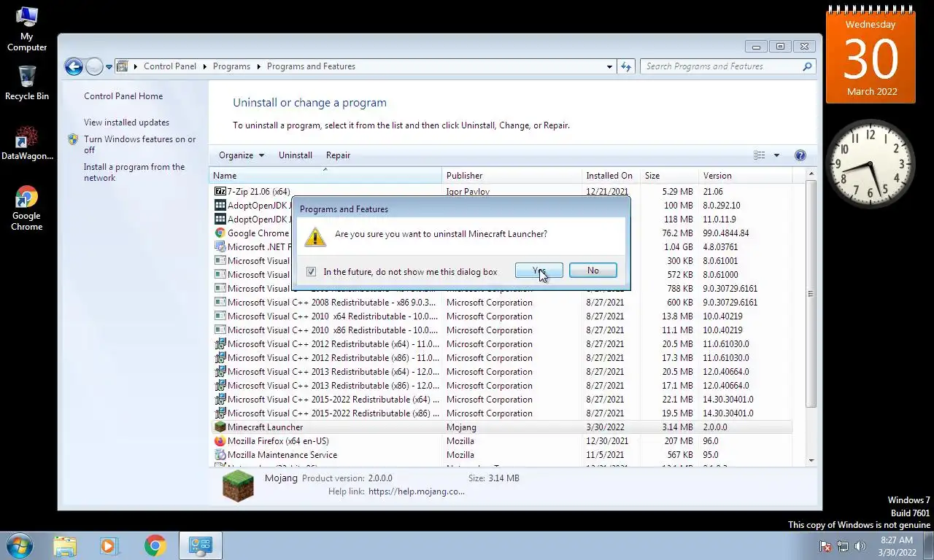Open the DataWagon desktop shortcut
Viewport: 934px width, 560px height.
pos(27,143)
